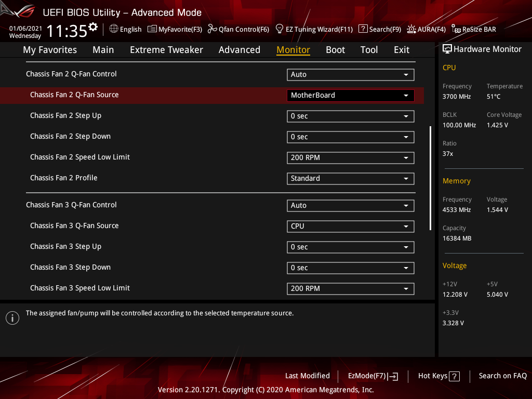Switch to EzMode(F7)

point(373,376)
